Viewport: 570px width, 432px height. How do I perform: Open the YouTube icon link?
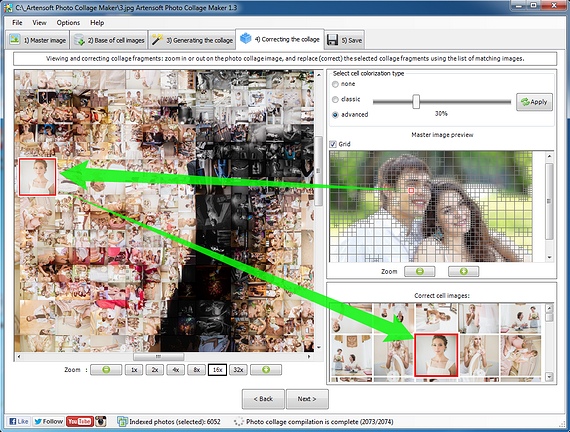click(x=80, y=421)
